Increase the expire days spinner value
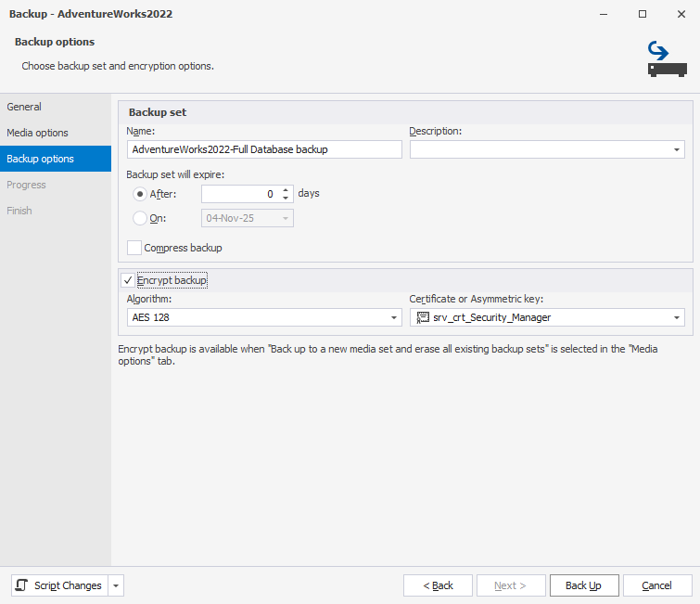 286,190
